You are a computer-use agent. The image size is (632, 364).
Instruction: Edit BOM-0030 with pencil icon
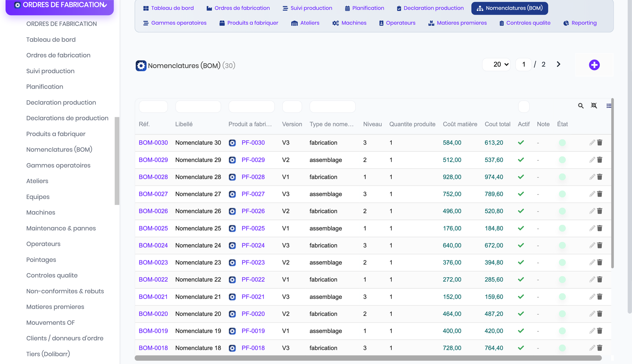tap(592, 143)
